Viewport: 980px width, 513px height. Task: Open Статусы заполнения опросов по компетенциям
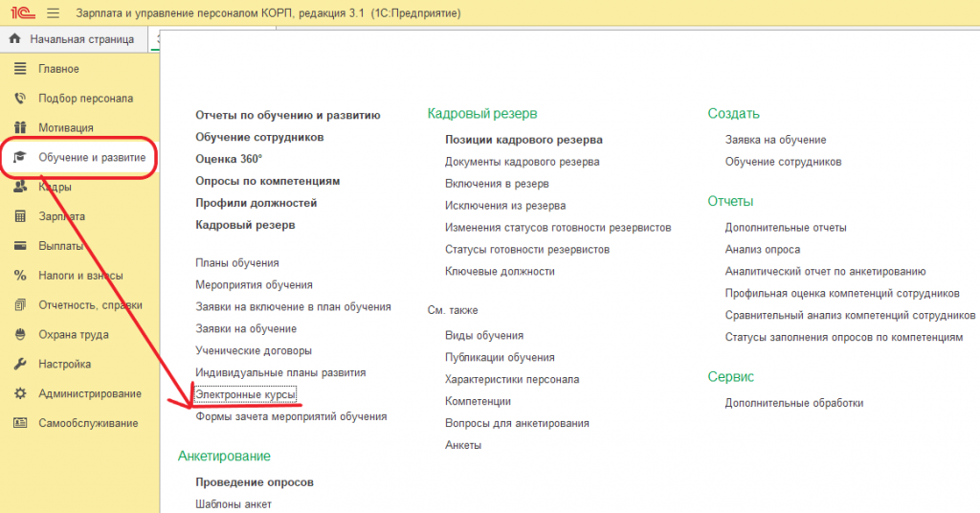coord(844,337)
